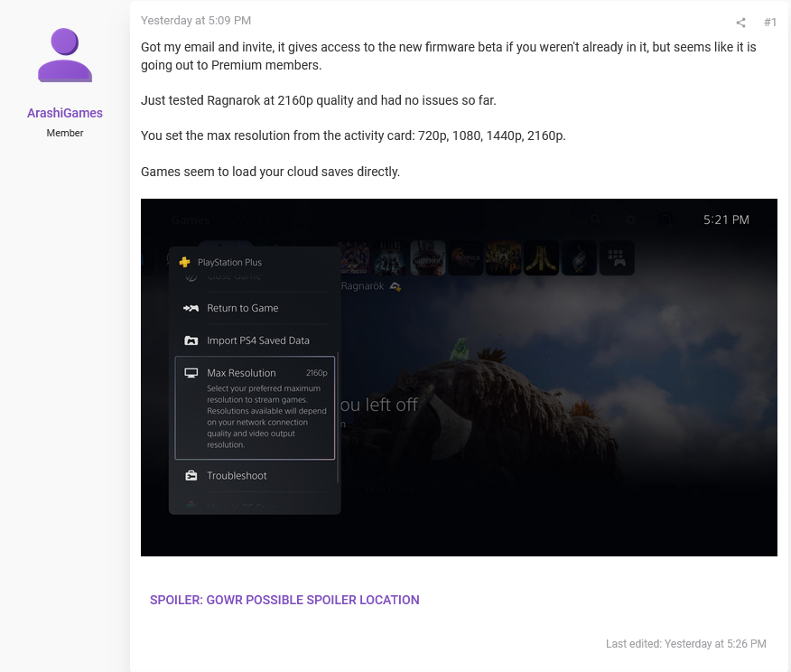Open the #1 post permalink

[x=769, y=23]
